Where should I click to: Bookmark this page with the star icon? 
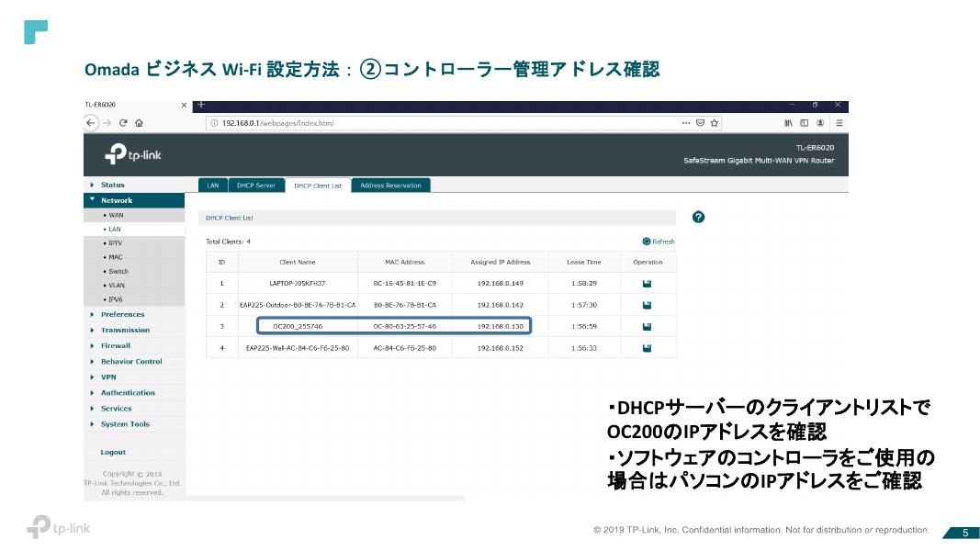[715, 123]
